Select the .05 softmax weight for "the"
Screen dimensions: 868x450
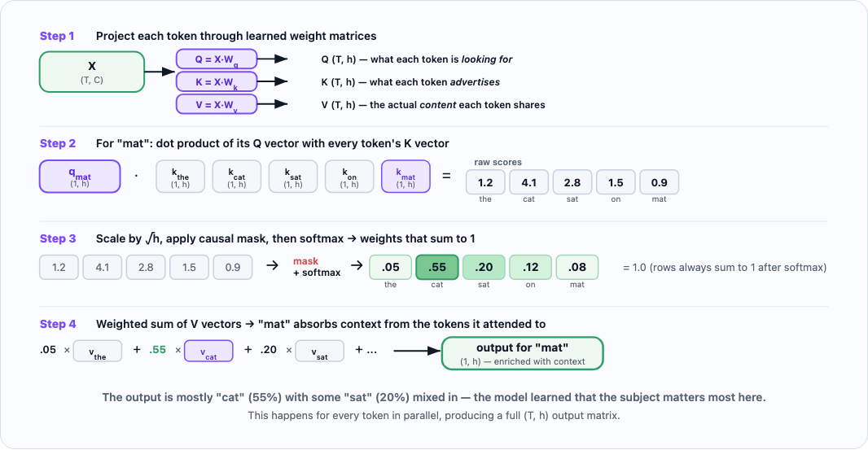pos(391,267)
